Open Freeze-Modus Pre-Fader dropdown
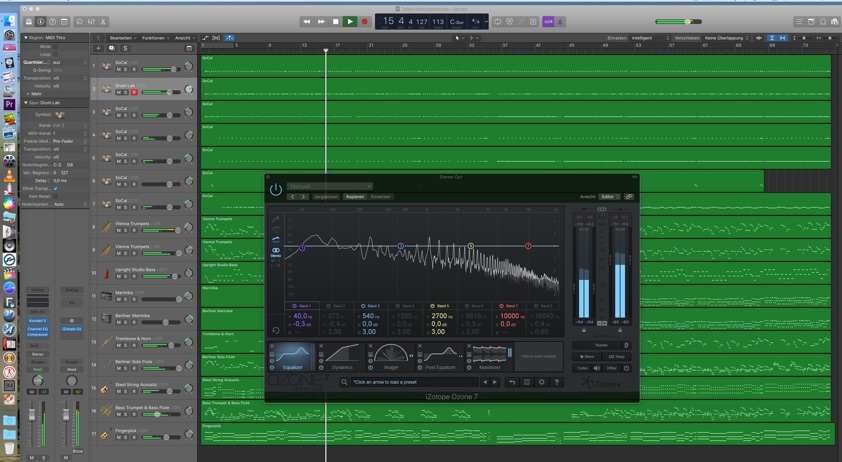The image size is (842, 462). [70, 141]
